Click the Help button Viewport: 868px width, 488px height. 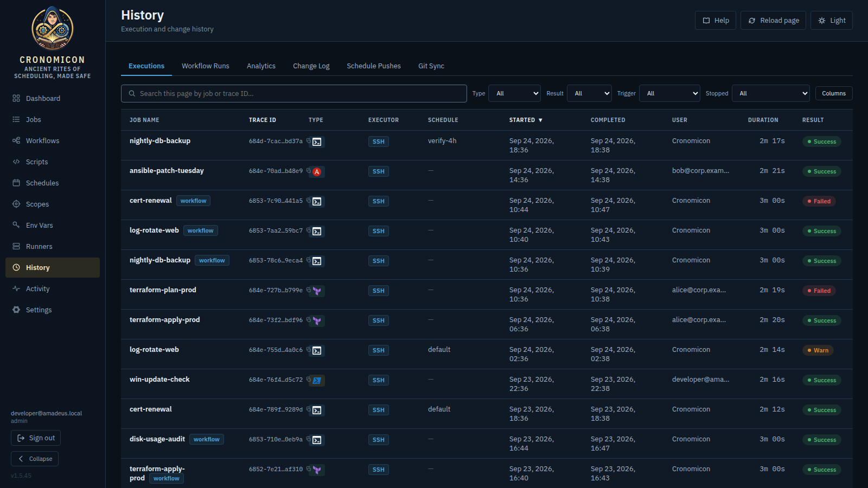coord(716,20)
